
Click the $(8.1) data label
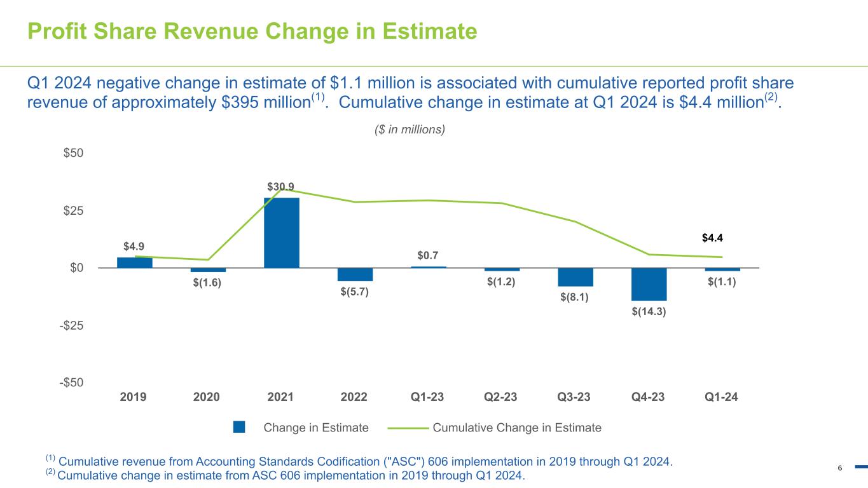click(574, 297)
